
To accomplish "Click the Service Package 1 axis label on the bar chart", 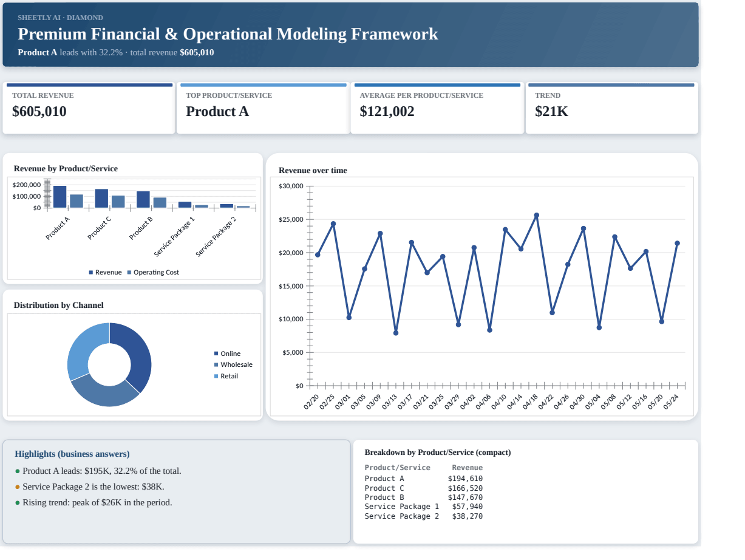I will coord(175,237).
